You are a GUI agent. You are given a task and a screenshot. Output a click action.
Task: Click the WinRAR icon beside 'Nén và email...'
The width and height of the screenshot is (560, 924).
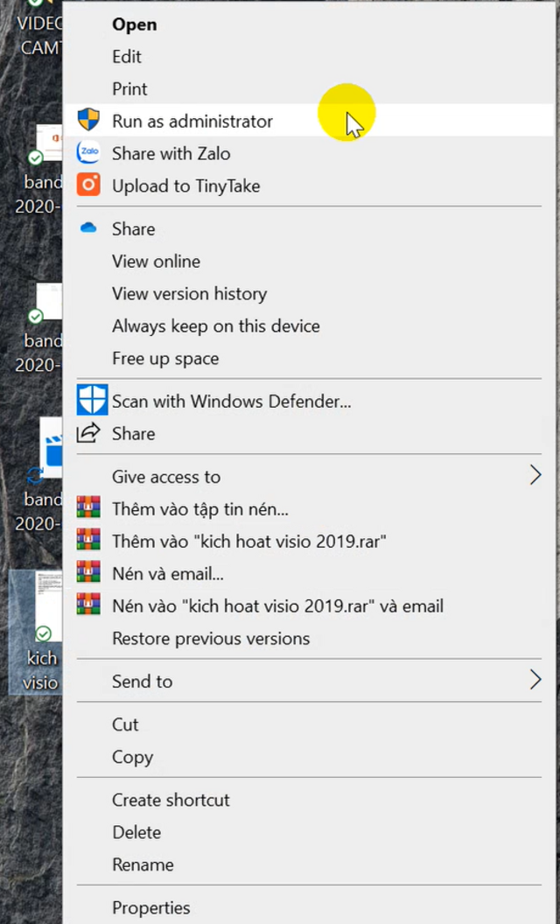(x=88, y=573)
